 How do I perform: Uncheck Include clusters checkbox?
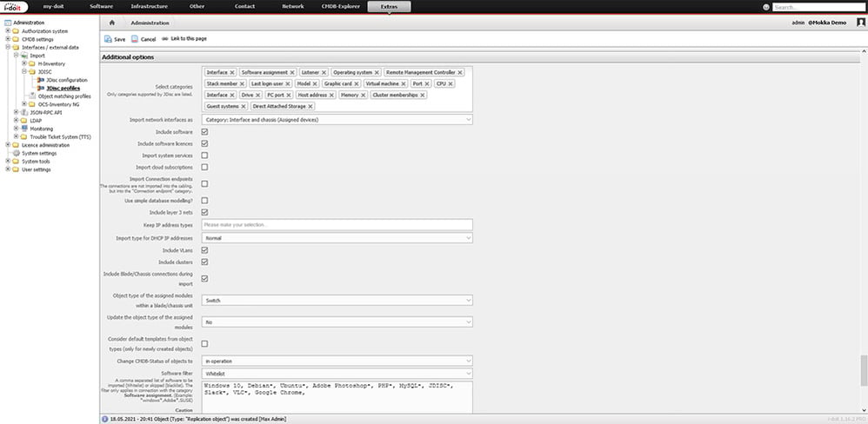click(x=204, y=262)
